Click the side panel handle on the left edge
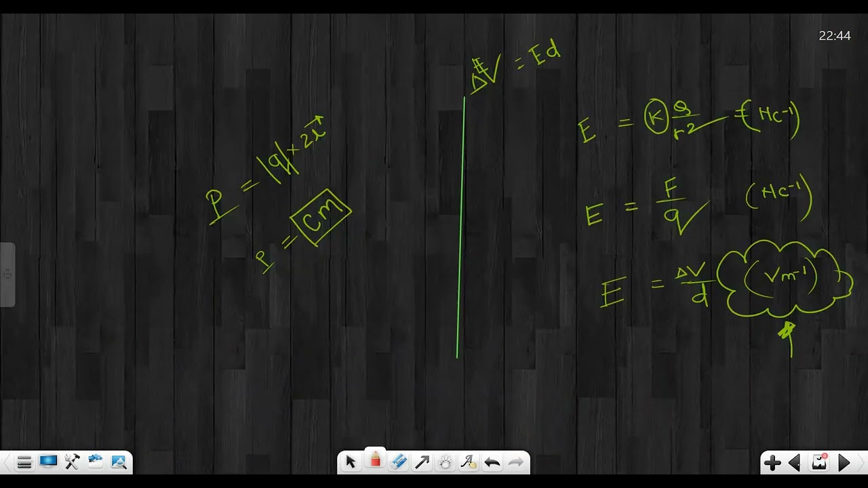The height and width of the screenshot is (488, 868). coord(7,274)
